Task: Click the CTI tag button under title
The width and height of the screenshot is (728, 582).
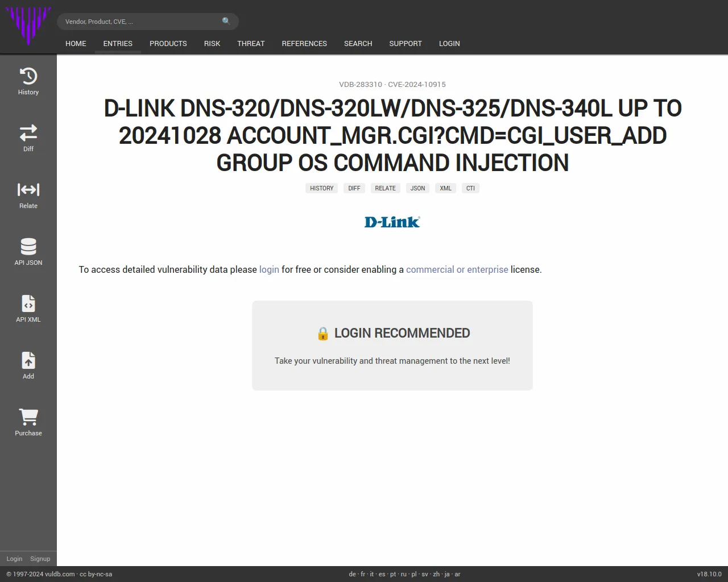Action: [x=470, y=188]
